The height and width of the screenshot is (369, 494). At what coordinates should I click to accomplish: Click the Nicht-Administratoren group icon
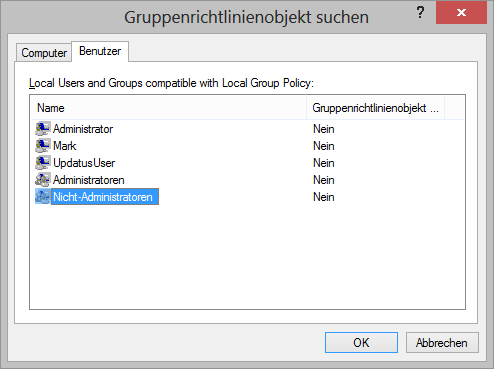coord(43,197)
